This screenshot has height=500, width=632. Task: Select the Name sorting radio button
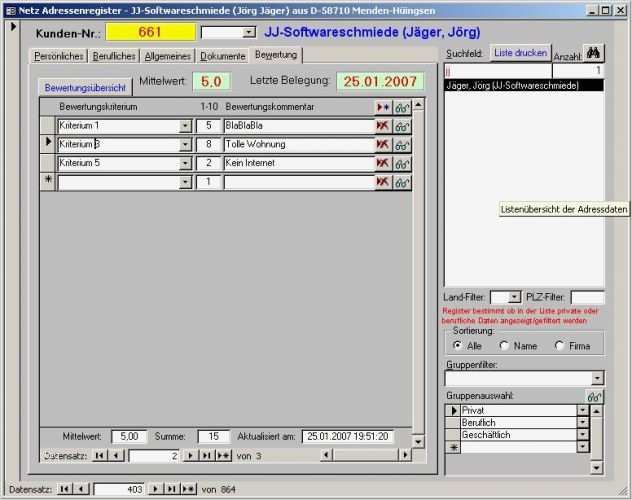pyautogui.click(x=504, y=345)
